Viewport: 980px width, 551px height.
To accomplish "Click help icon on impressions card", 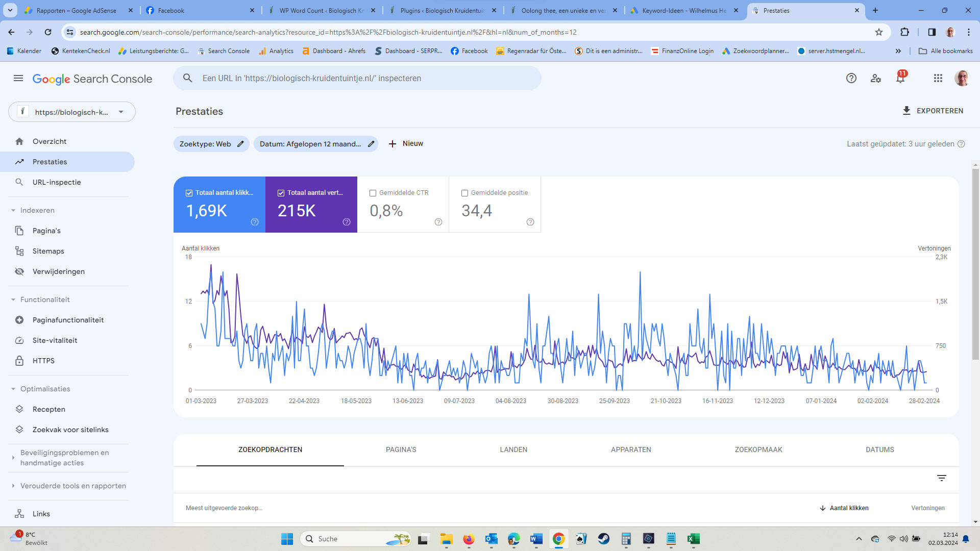I will tap(347, 222).
